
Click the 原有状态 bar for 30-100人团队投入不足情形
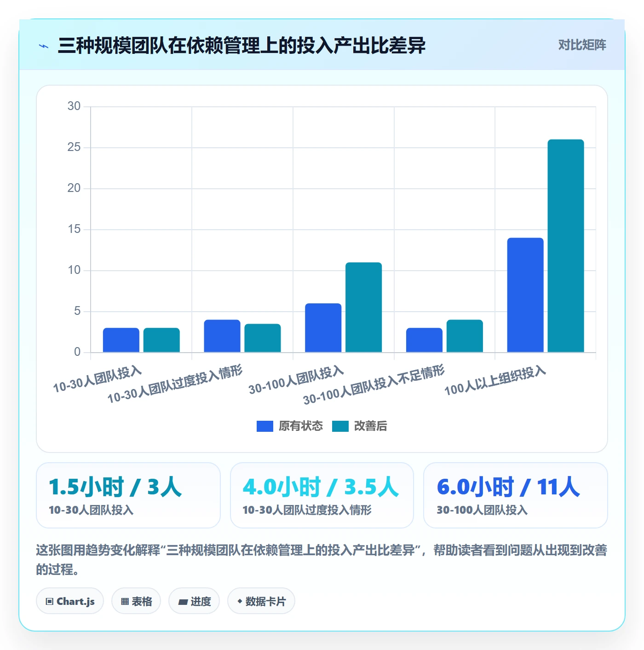[424, 340]
